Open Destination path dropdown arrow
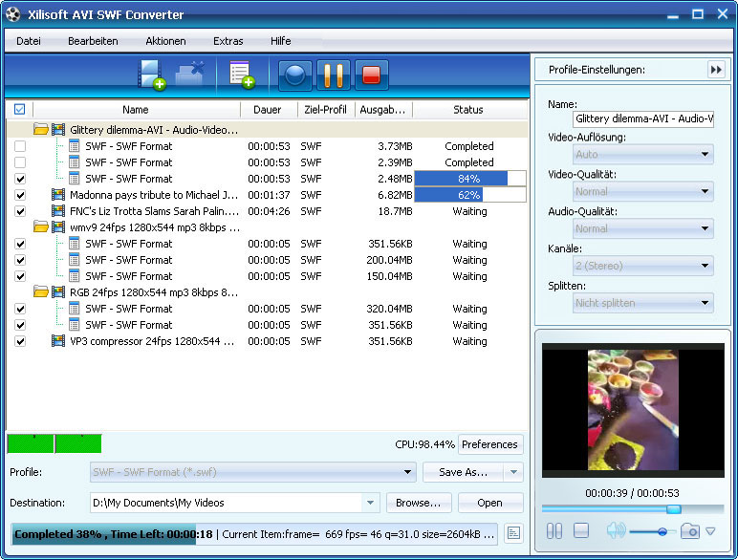This screenshot has height=560, width=738. click(370, 503)
